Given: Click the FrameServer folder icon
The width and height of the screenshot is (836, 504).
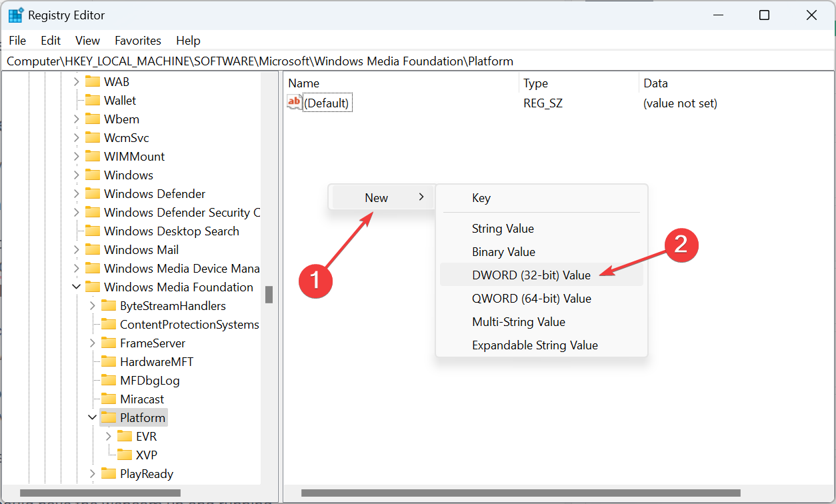Looking at the screenshot, I should pos(109,343).
